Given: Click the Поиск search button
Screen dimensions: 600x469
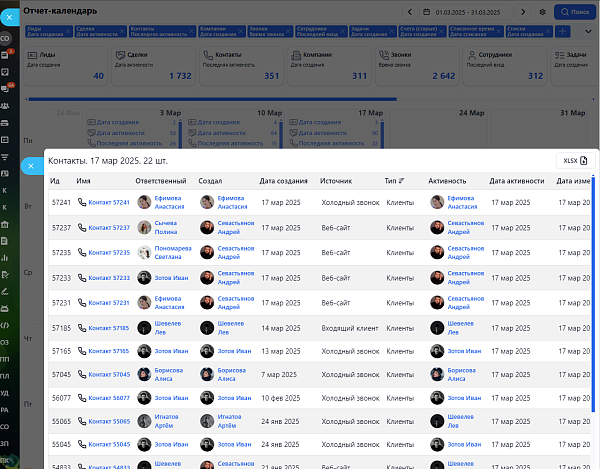Looking at the screenshot, I should 575,12.
